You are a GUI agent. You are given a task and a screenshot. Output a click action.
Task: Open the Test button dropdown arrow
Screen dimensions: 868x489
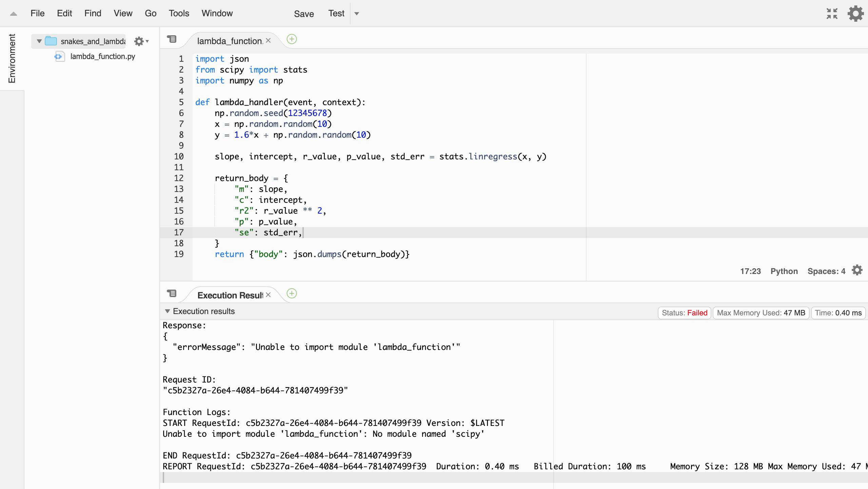click(x=357, y=14)
